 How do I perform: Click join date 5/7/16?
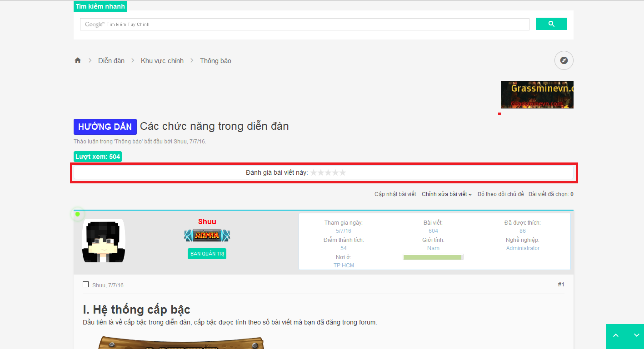click(x=344, y=231)
